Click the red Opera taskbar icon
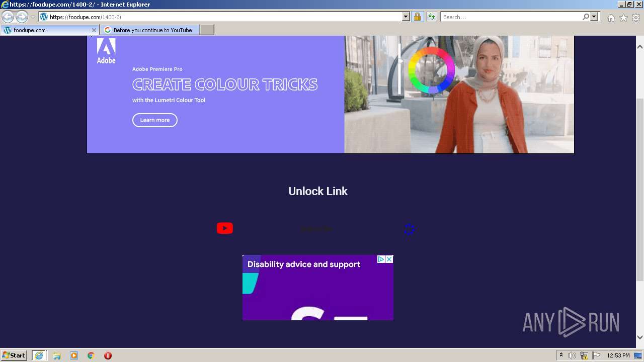 pyautogui.click(x=108, y=355)
